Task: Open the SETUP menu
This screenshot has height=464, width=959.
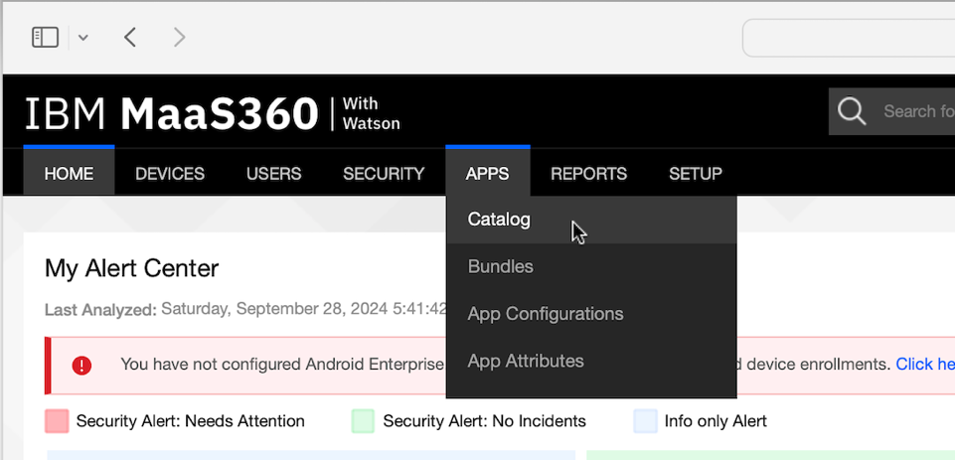Action: (x=695, y=174)
